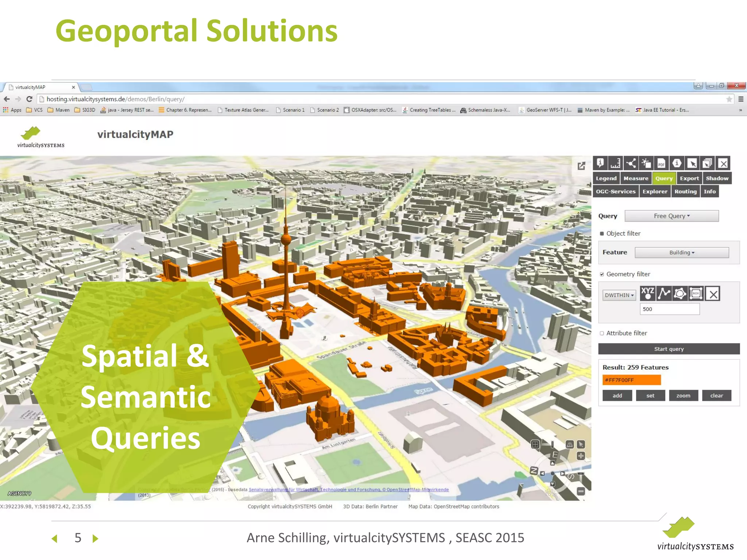This screenshot has width=747, height=560.
Task: Click the perspective view map control
Action: click(570, 444)
